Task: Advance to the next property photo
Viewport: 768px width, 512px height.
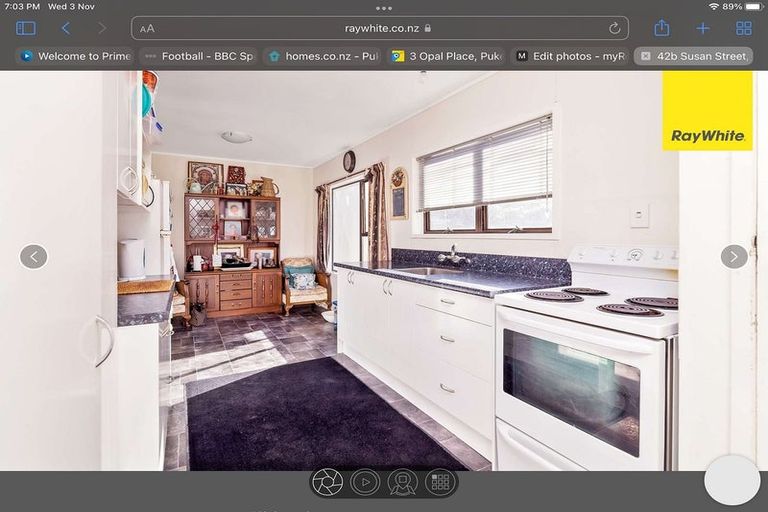Action: click(734, 257)
